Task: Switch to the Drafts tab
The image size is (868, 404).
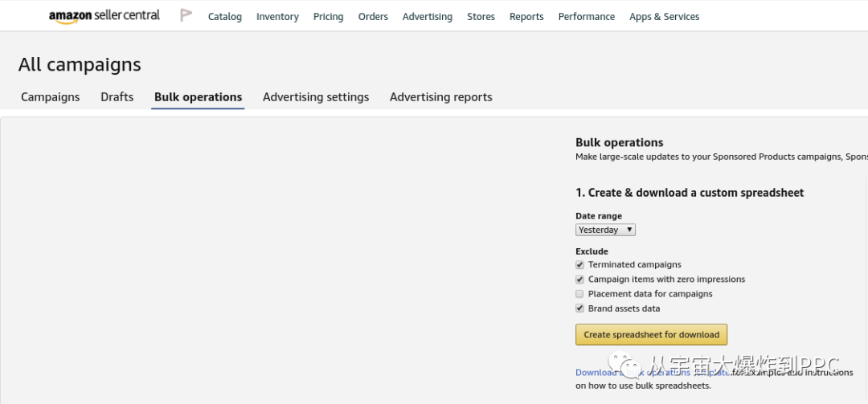Action: (117, 97)
